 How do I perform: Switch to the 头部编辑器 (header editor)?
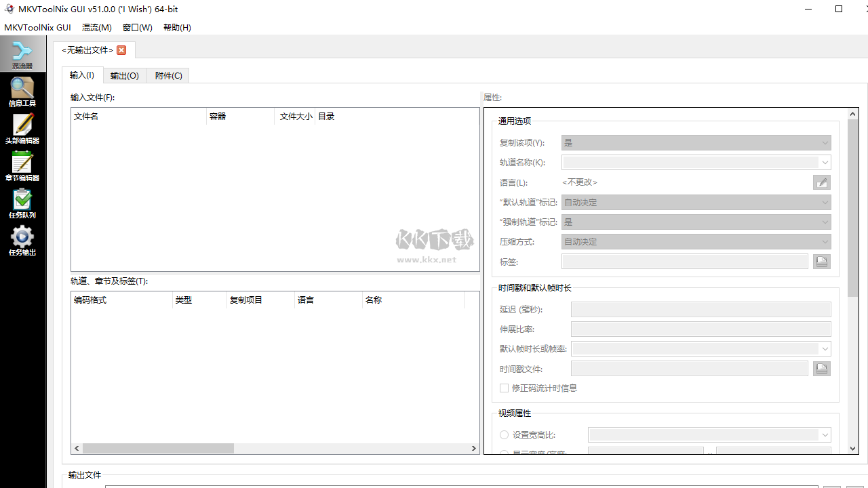pos(22,131)
